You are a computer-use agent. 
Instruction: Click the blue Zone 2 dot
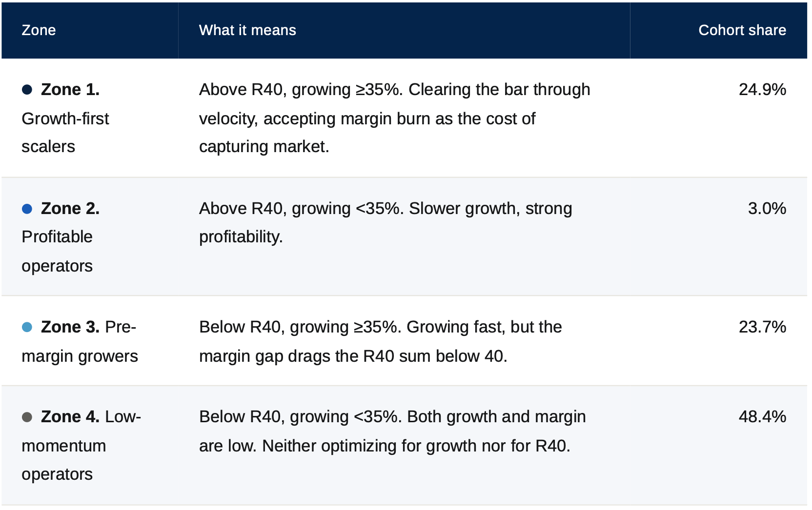(27, 209)
